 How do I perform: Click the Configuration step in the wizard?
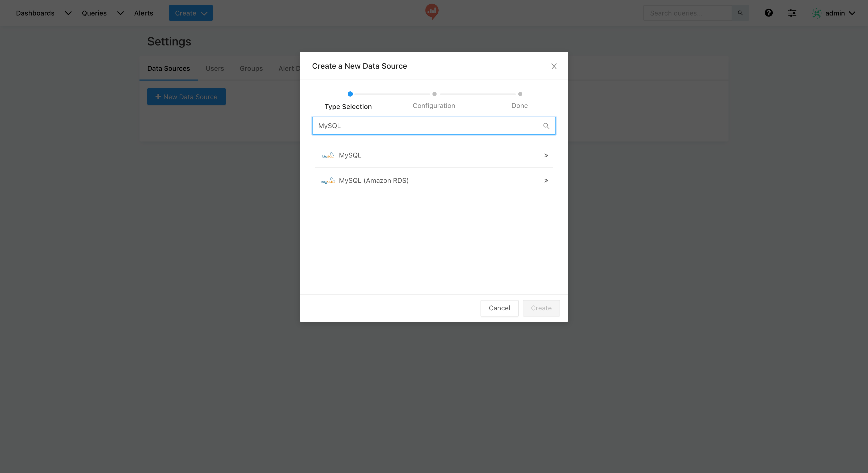(x=434, y=105)
